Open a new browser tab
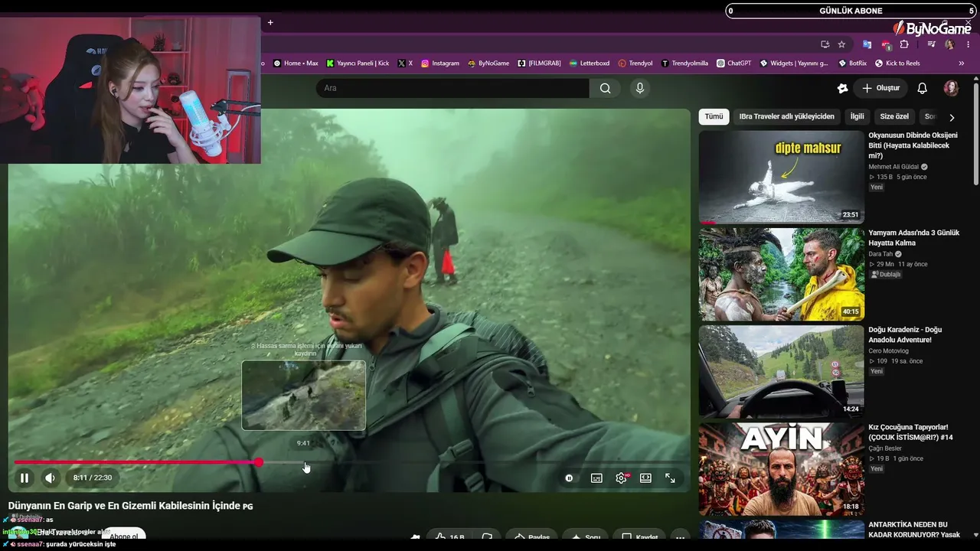The height and width of the screenshot is (551, 980). coord(270,22)
